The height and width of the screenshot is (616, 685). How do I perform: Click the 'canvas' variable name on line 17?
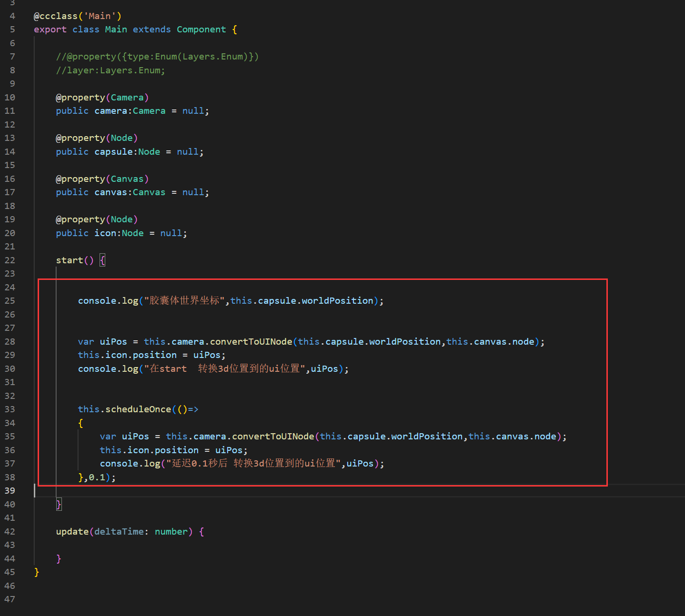[x=111, y=192]
